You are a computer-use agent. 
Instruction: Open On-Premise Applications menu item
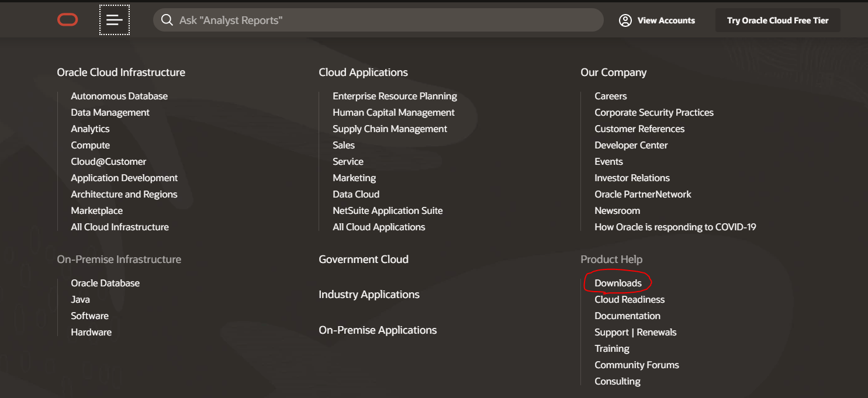click(378, 330)
